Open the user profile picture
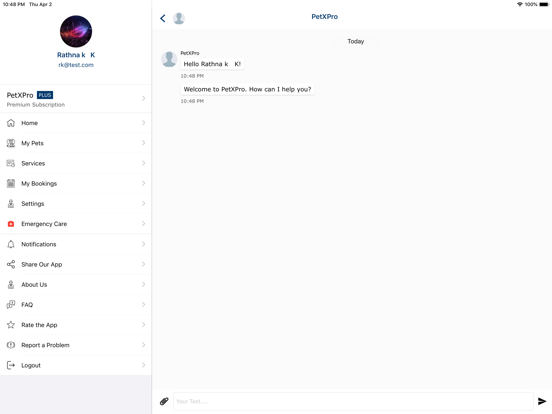Viewport: 552px width, 414px height. coord(76,31)
